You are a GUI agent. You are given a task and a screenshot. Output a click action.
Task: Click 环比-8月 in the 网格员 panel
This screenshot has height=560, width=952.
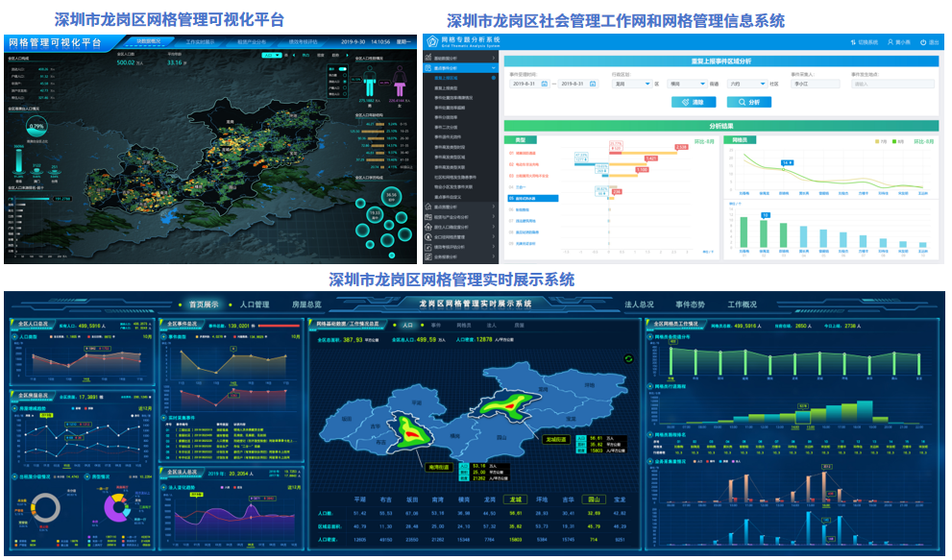924,141
